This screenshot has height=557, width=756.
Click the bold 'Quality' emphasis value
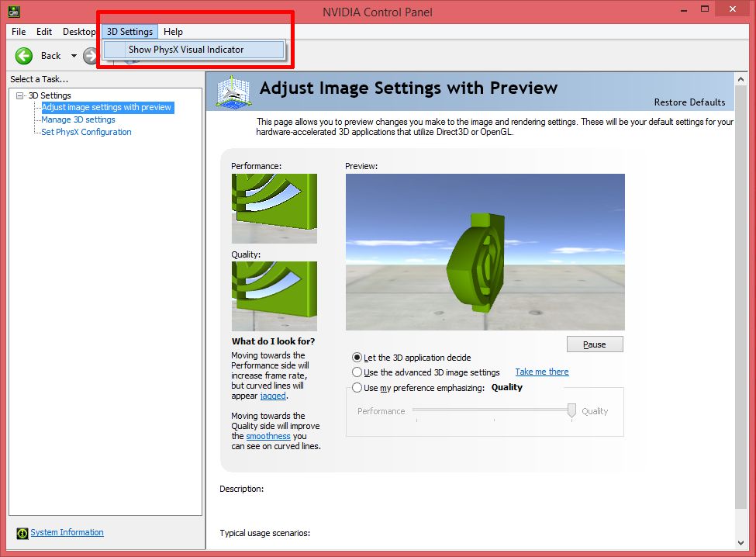[507, 387]
